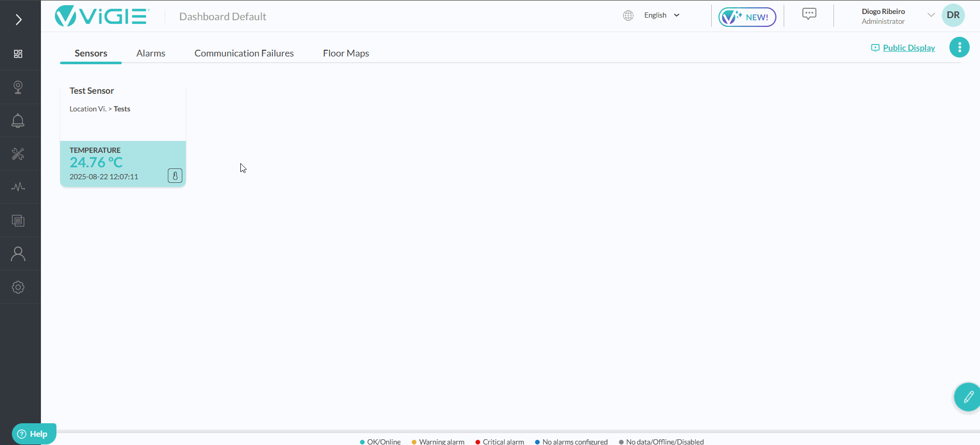Open the alarms bell icon in sidebar
980x445 pixels.
pyautogui.click(x=18, y=121)
